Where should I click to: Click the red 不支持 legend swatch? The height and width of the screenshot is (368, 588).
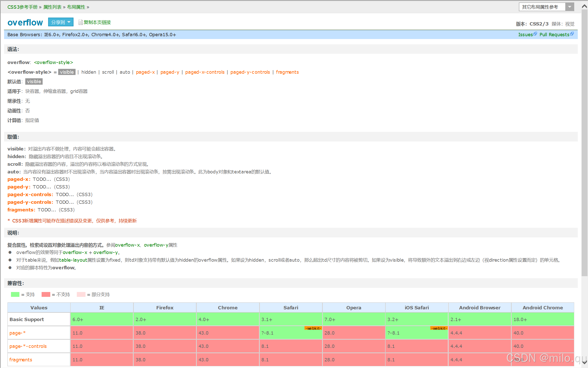46,294
